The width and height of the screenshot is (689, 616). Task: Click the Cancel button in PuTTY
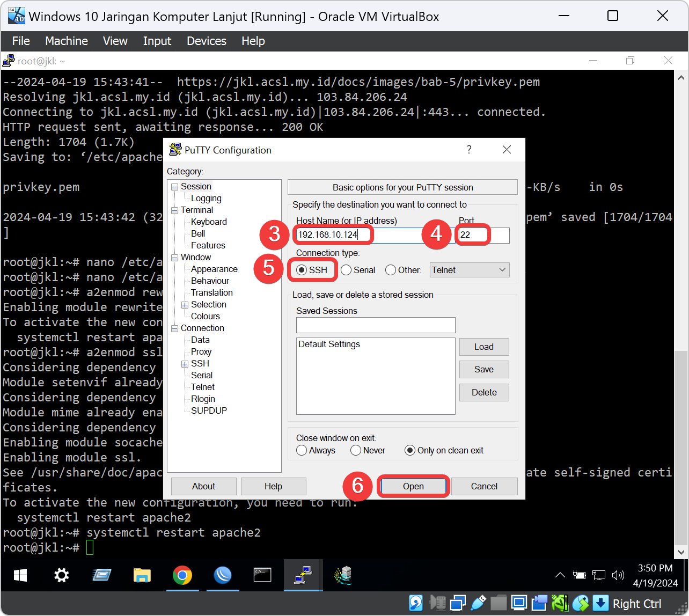pos(484,486)
